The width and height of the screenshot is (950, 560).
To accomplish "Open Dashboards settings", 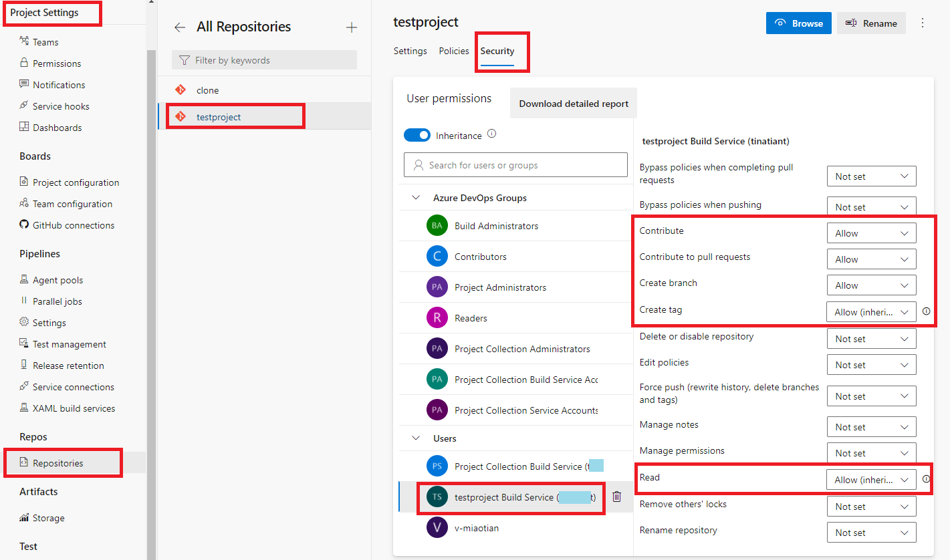I will (x=57, y=128).
